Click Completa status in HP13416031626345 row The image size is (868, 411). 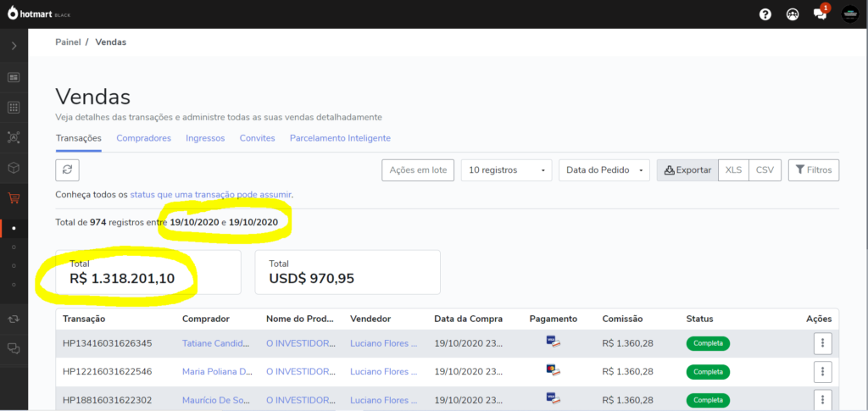click(708, 343)
